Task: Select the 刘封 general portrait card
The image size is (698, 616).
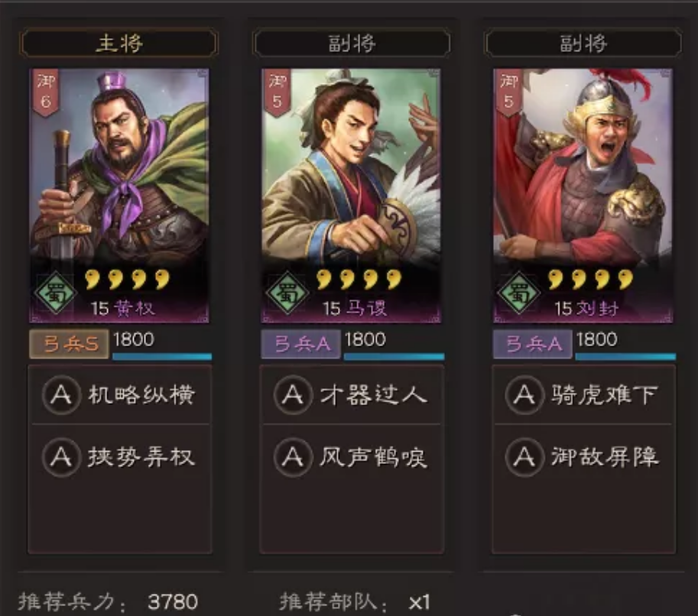Action: point(583,196)
